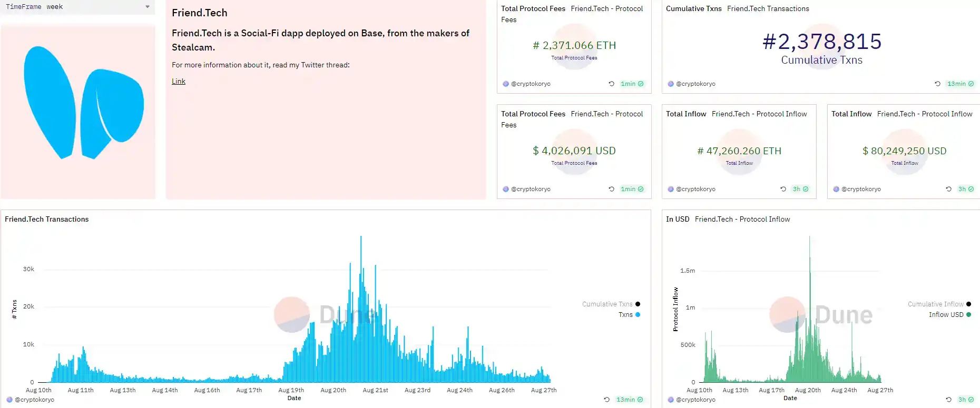Click avatar icon on ETH Total Inflow card
Screen dimensions: 980x408
pyautogui.click(x=671, y=189)
